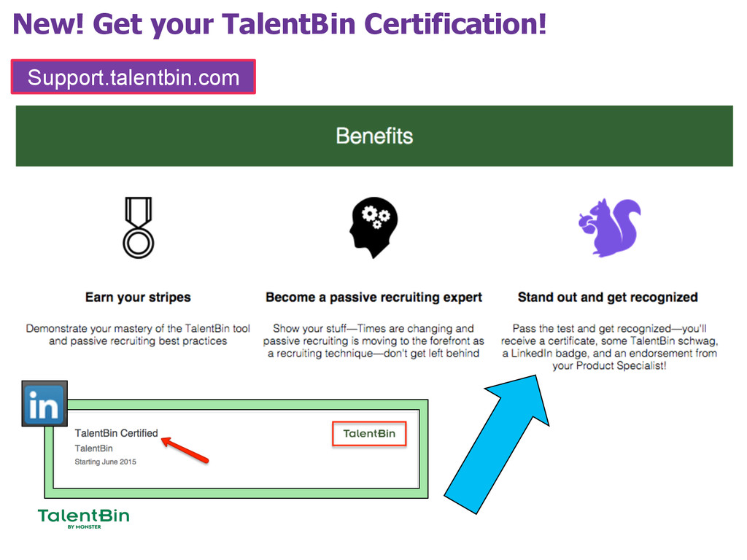Click the text about mastery of TalentBin tool

coord(138,335)
